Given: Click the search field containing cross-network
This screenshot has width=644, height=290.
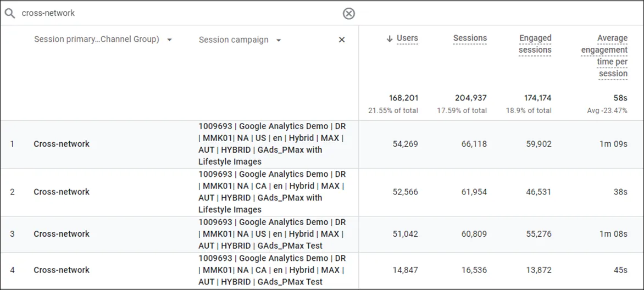Looking at the screenshot, I should (x=176, y=13).
